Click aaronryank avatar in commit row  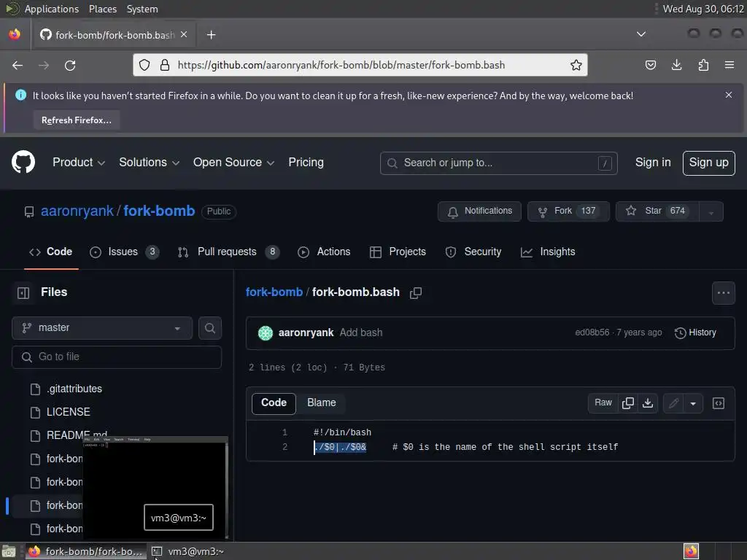click(x=266, y=332)
